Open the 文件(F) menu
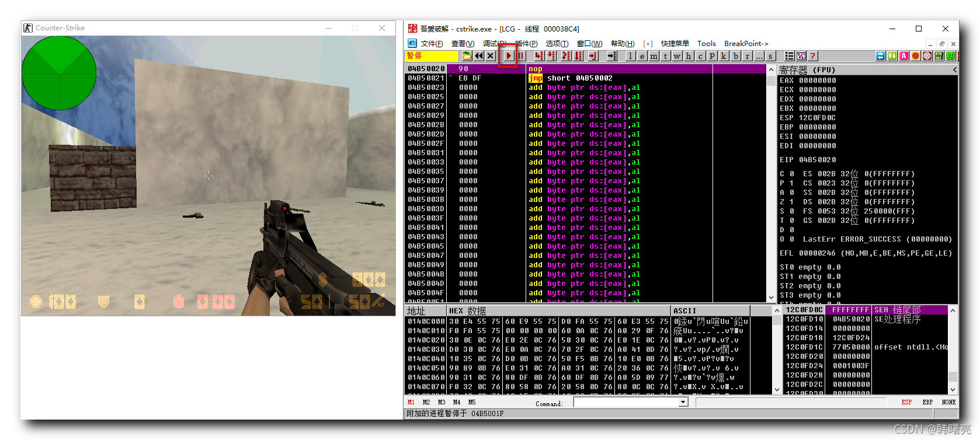980x440 pixels. [432, 44]
